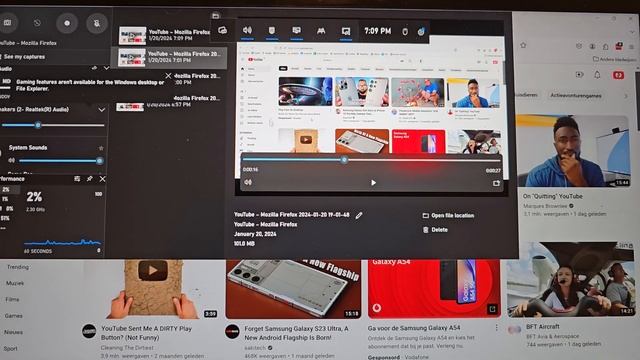The image size is (640, 360).
Task: Toggle the microphone during recording
Action: (x=97, y=23)
